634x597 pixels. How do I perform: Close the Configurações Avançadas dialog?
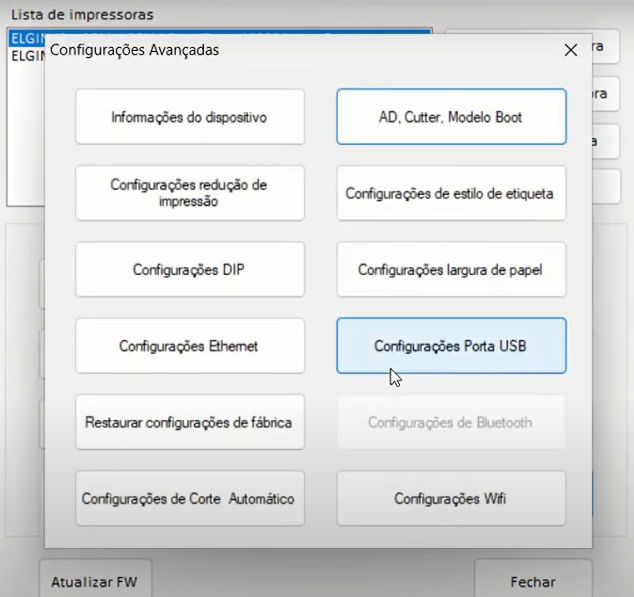[571, 50]
